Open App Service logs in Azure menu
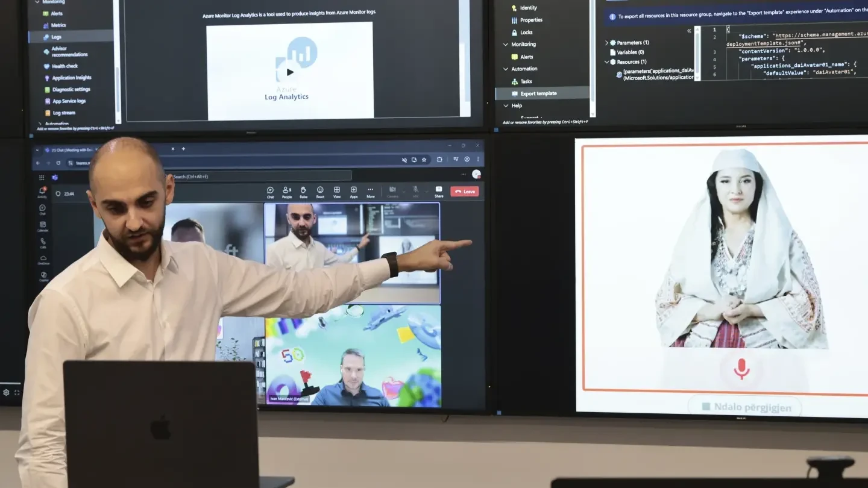This screenshot has height=488, width=868. (x=65, y=101)
